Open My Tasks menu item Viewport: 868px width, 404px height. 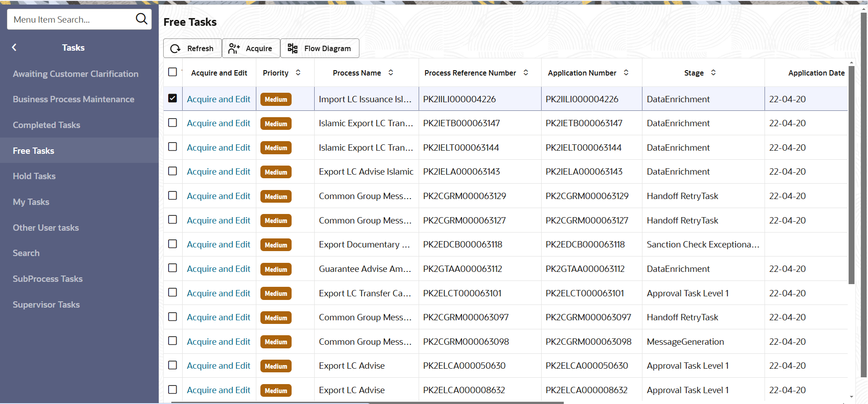pyautogui.click(x=79, y=202)
